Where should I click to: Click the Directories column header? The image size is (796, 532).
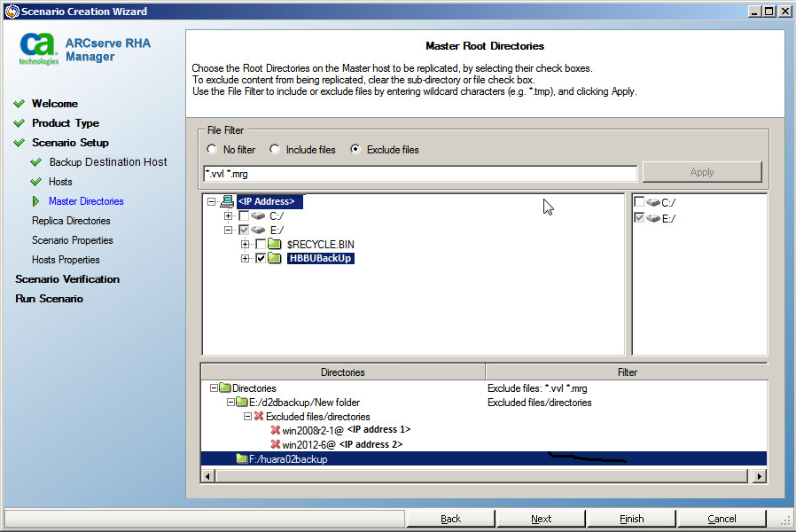pos(343,372)
